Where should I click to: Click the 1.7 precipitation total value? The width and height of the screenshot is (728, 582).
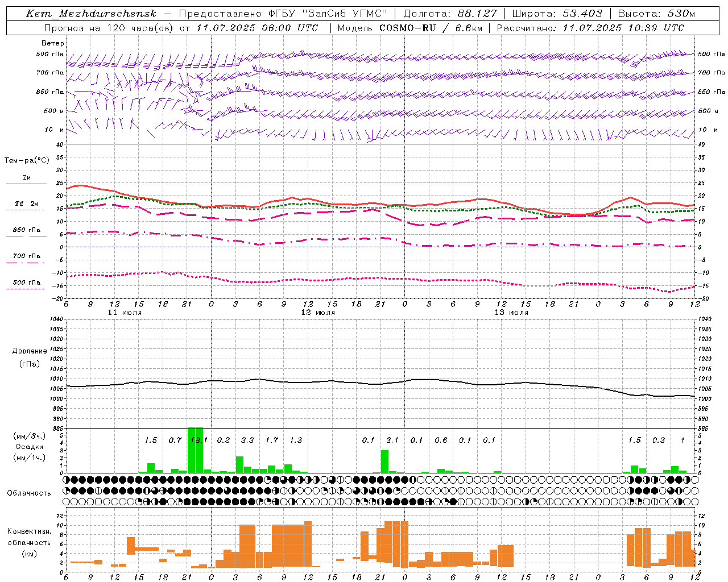point(272,440)
